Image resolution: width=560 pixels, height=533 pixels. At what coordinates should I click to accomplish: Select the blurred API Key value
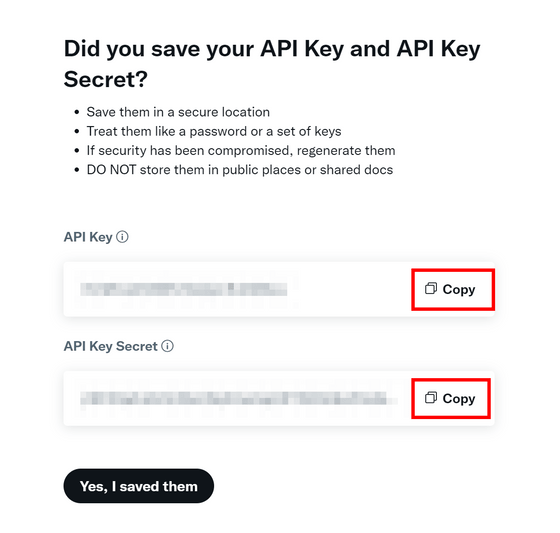(184, 289)
